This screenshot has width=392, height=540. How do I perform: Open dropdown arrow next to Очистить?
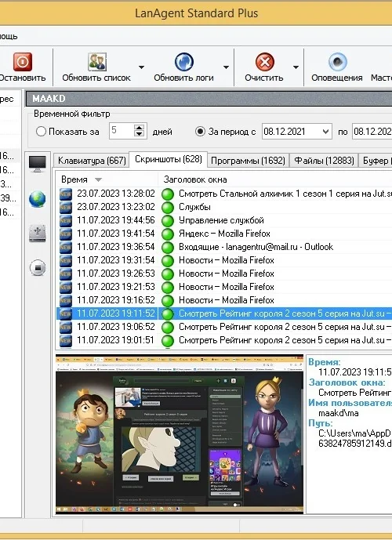tap(296, 67)
